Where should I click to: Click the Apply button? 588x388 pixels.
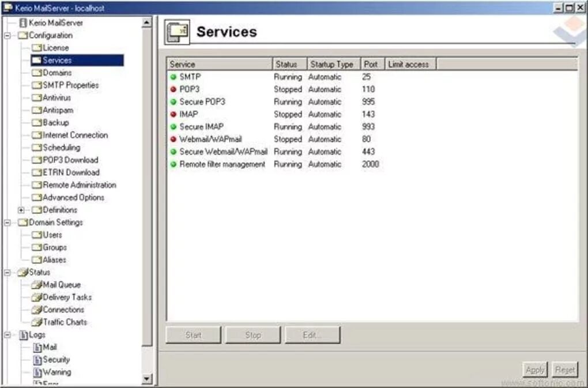(534, 370)
